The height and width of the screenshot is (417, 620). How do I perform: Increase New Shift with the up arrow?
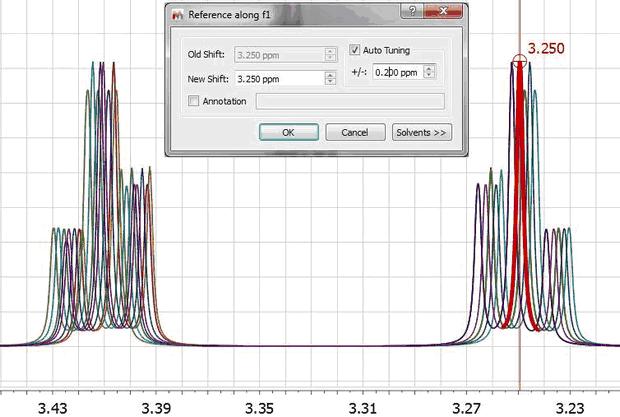click(331, 74)
